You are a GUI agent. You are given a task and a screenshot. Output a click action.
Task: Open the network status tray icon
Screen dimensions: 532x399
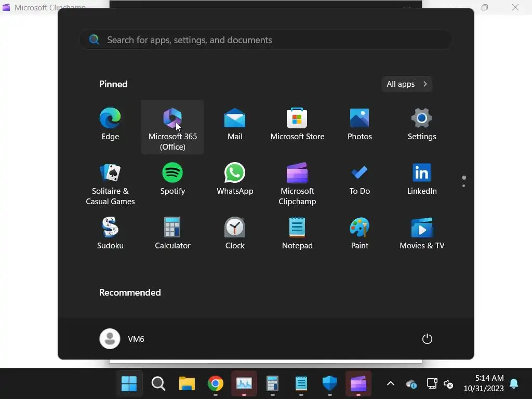[x=432, y=383]
